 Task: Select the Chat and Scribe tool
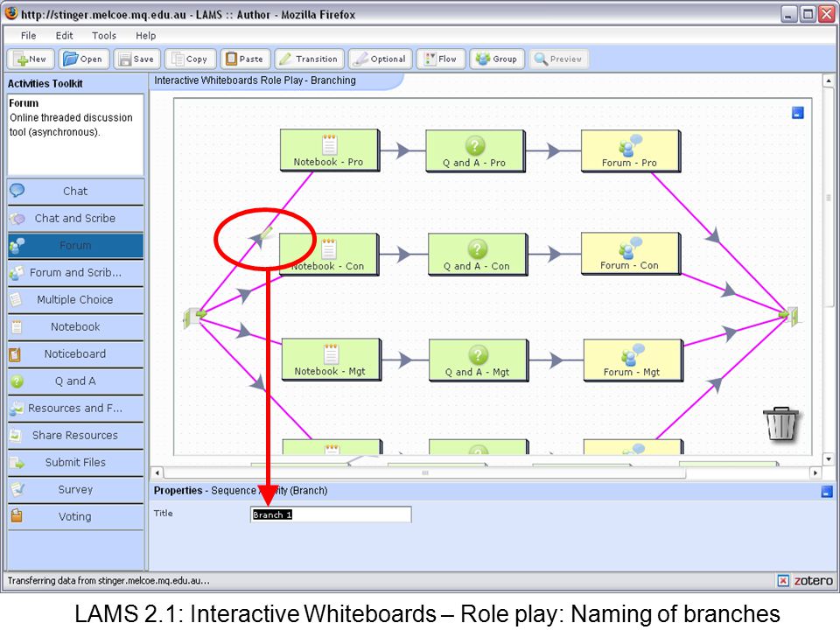(75, 219)
